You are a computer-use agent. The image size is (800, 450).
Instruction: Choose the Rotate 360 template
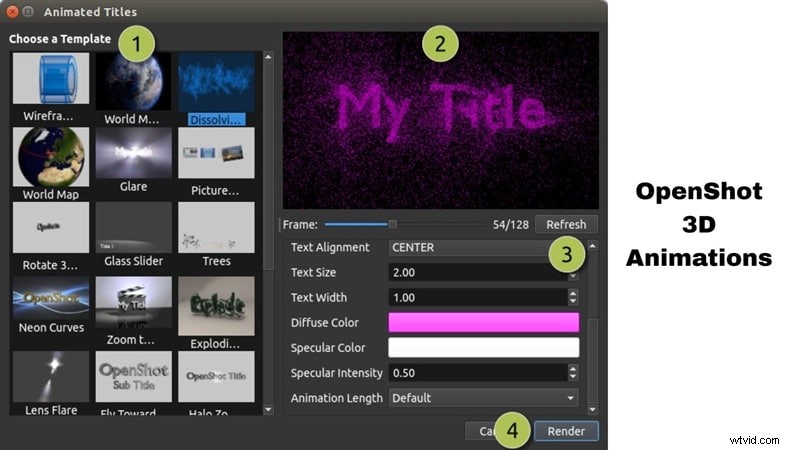tap(50, 228)
